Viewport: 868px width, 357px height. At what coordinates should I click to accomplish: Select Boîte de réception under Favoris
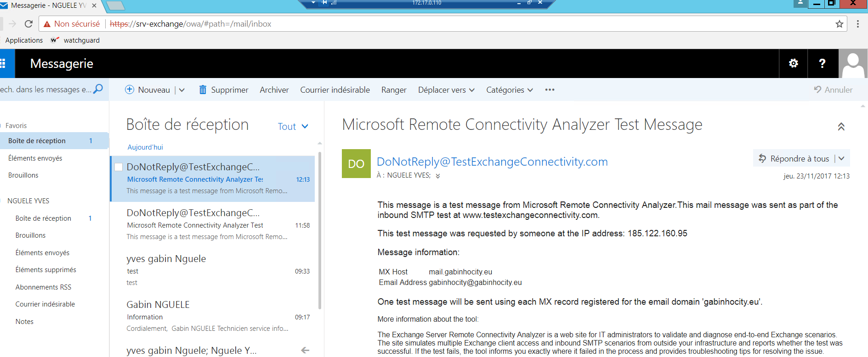pyautogui.click(x=54, y=141)
